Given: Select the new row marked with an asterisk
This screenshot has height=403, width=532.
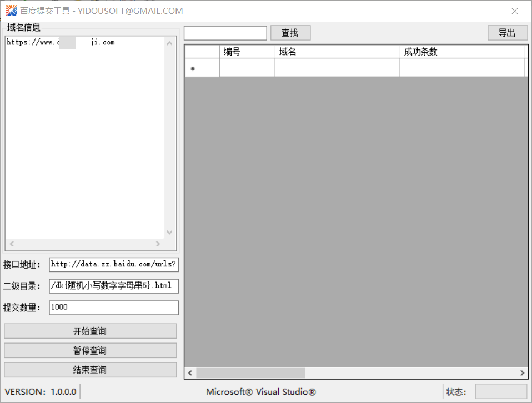Looking at the screenshot, I should tap(202, 68).
